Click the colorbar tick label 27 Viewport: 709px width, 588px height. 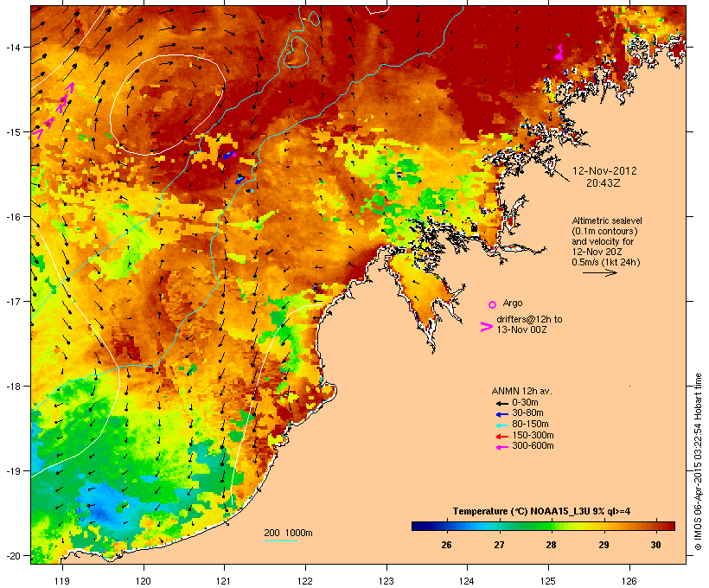[x=499, y=545]
